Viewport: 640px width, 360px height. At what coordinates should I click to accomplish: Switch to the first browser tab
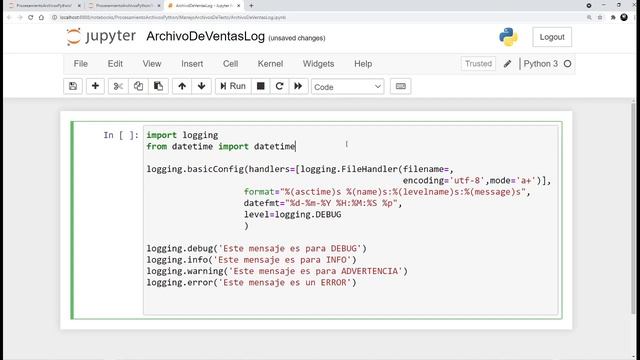tap(44, 6)
